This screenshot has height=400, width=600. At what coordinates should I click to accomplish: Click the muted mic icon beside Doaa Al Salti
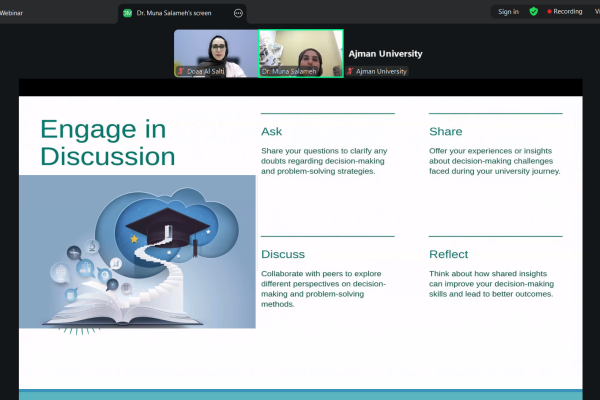[180, 72]
